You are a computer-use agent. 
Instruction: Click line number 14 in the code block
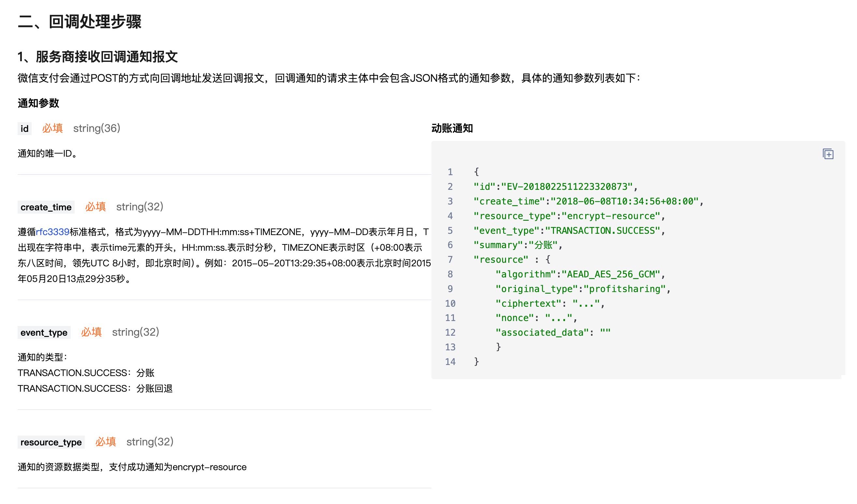[x=450, y=362]
